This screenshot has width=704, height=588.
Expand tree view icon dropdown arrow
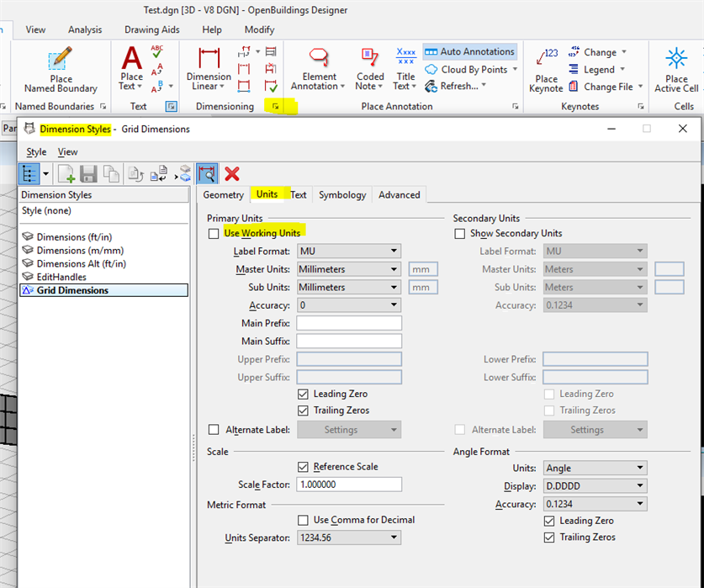coord(45,174)
